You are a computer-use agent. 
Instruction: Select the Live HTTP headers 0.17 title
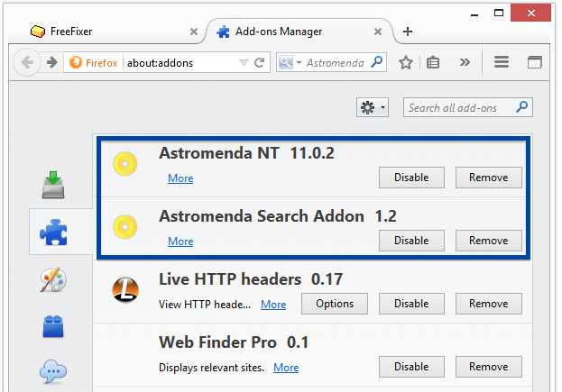pyautogui.click(x=251, y=279)
